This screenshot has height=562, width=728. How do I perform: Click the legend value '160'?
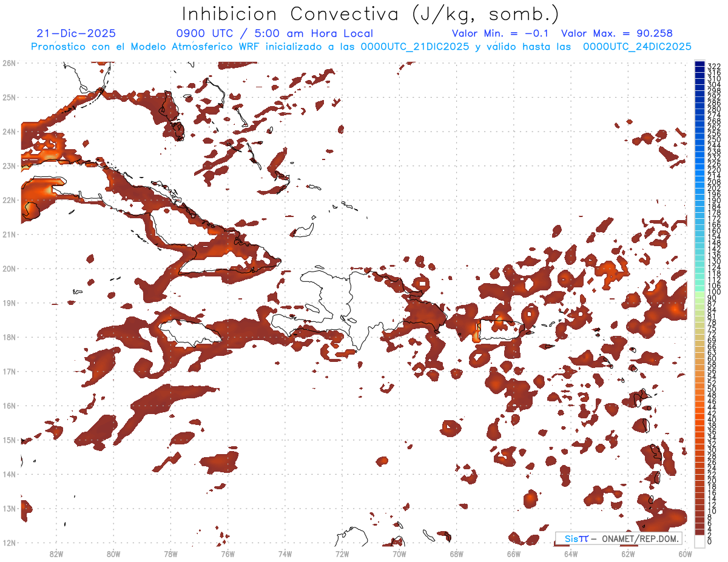click(714, 231)
